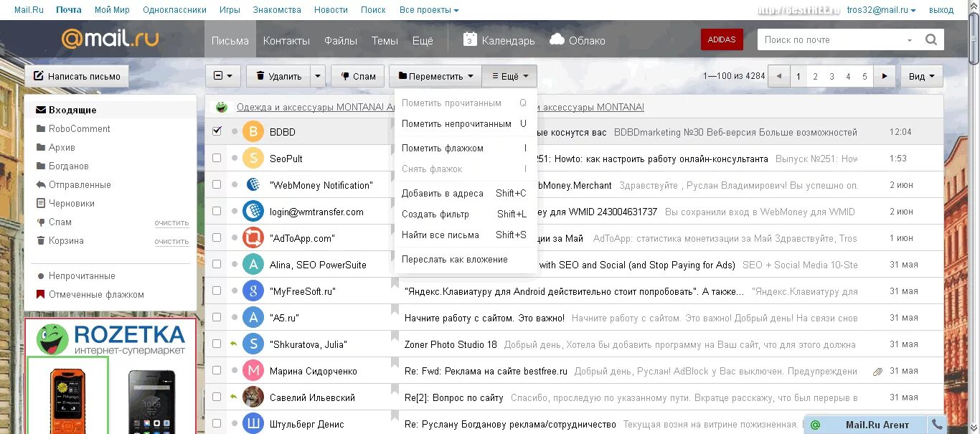
Task: Check the Alina, SEO PowerSuite checkbox
Action: pos(217,265)
